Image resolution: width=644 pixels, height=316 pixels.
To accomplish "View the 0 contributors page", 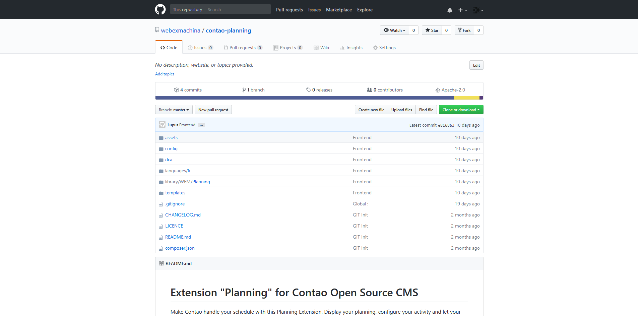I will [385, 90].
